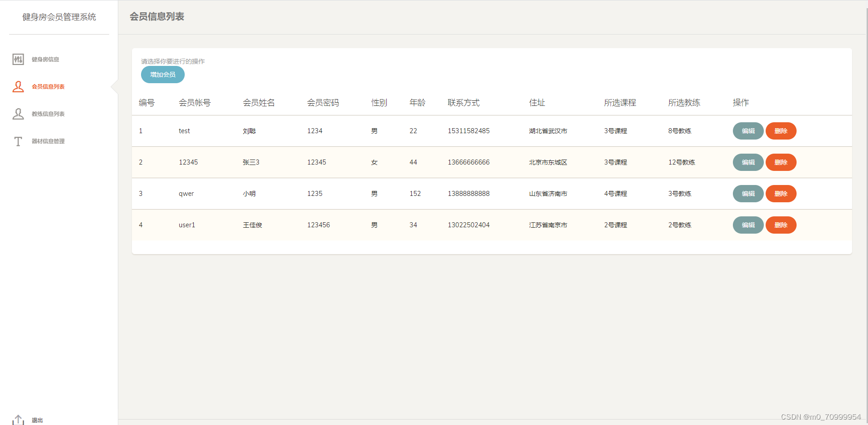Screen dimensions: 868x425
Task: Click the 编号 column header
Action: tap(146, 103)
